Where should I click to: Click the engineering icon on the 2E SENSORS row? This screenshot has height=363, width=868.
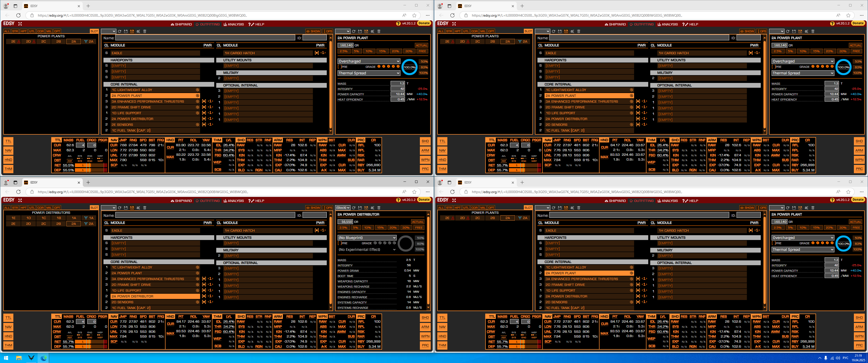click(198, 125)
